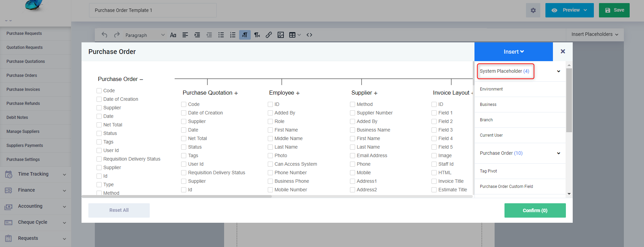
Task: Click the bulleted list icon
Action: click(221, 35)
